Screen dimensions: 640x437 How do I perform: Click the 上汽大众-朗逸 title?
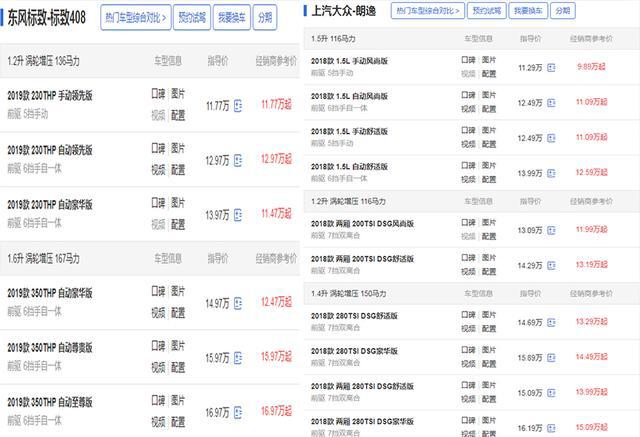(344, 11)
